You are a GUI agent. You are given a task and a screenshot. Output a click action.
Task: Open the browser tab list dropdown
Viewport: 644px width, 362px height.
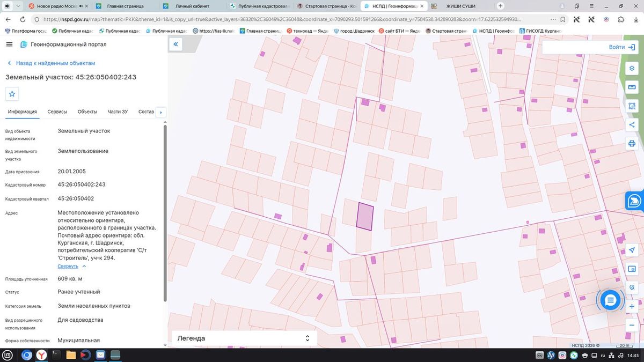click(x=19, y=6)
